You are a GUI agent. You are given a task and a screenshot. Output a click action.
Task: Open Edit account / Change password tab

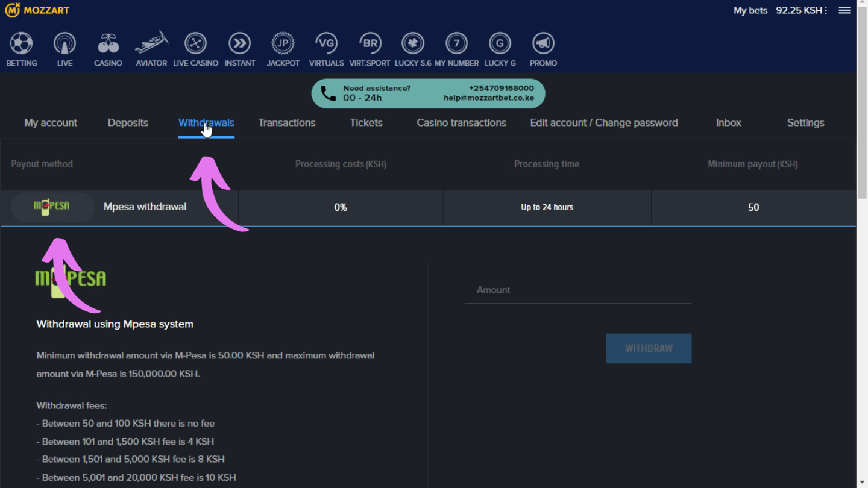[604, 123]
